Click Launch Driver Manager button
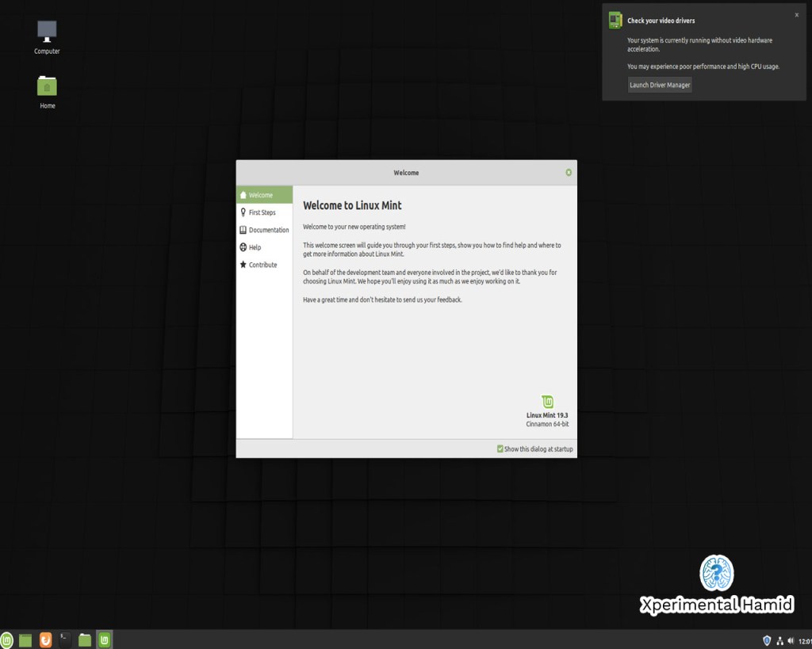The height and width of the screenshot is (649, 812). point(660,85)
